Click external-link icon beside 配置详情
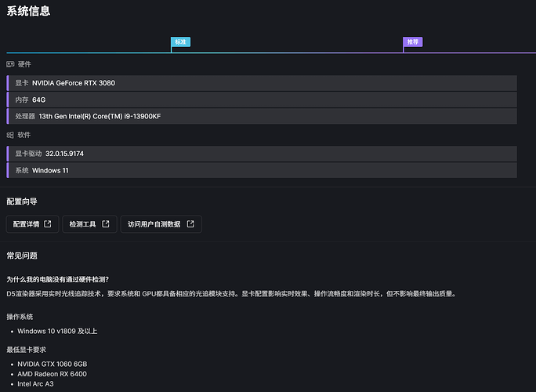 click(x=48, y=224)
